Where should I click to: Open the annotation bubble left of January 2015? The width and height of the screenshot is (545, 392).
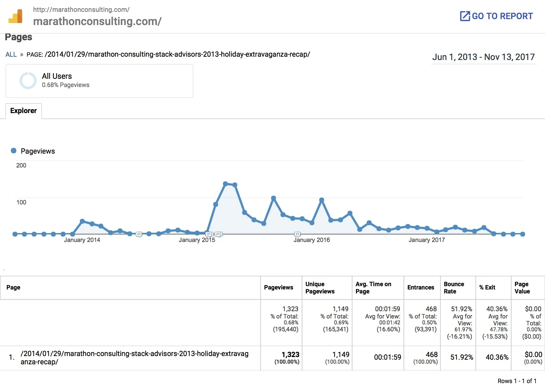point(209,234)
